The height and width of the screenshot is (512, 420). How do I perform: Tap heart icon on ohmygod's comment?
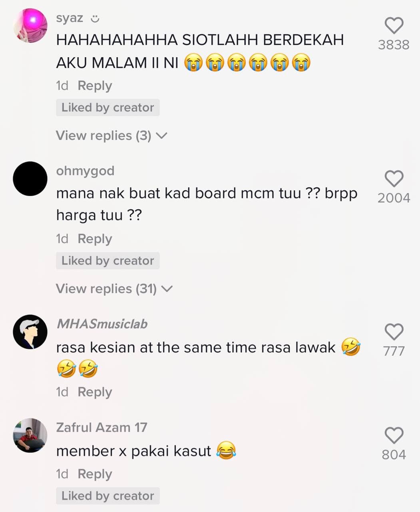(x=394, y=179)
